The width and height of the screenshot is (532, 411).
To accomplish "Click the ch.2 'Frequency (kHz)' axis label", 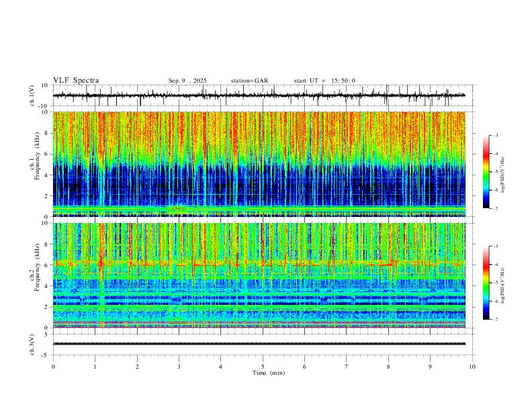I will pyautogui.click(x=38, y=267).
